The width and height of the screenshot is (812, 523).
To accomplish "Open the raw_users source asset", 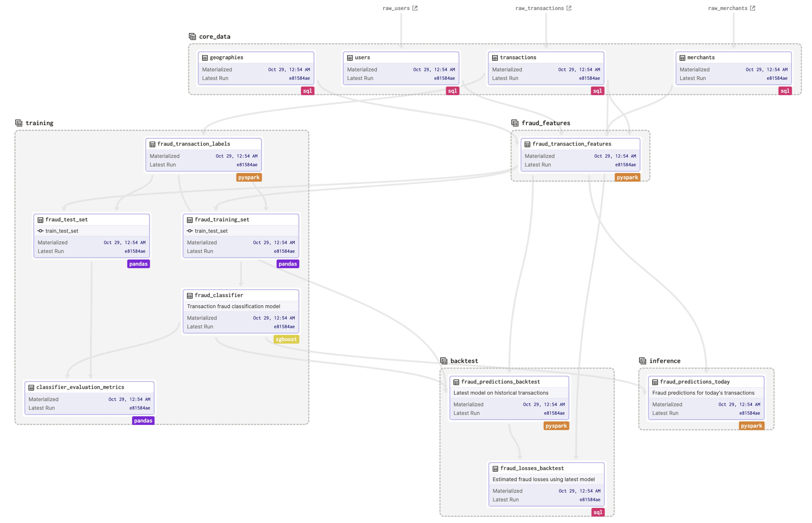I will 396,8.
